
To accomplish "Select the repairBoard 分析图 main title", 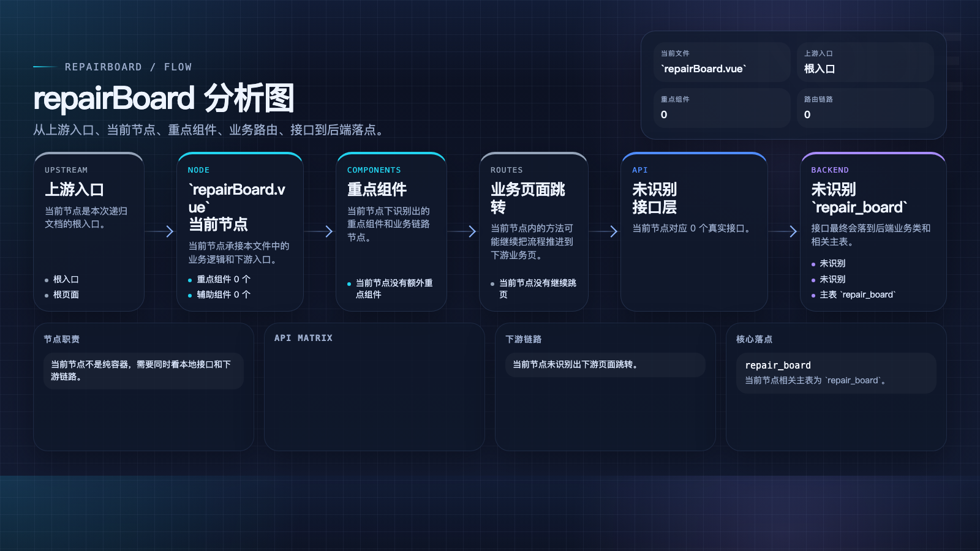I will (164, 98).
